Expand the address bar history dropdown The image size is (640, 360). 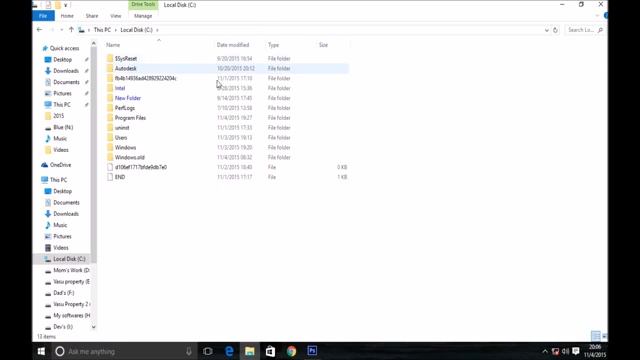[547, 30]
